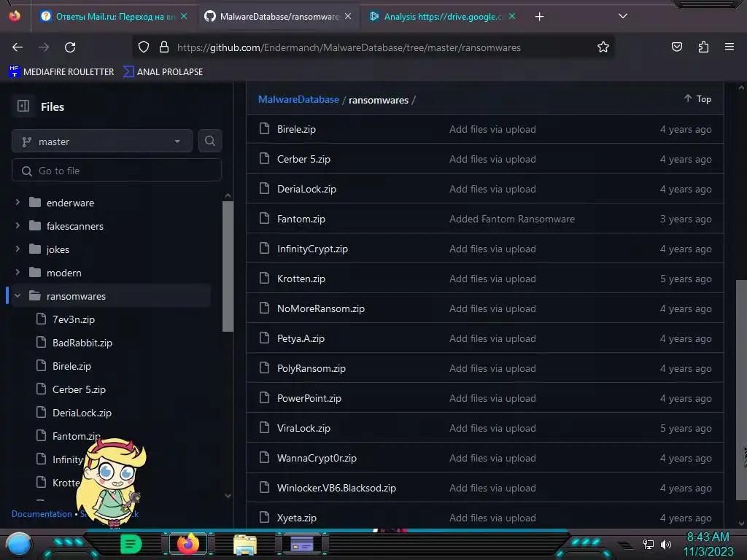Open Xyeta.zip in the file list

pos(296,518)
